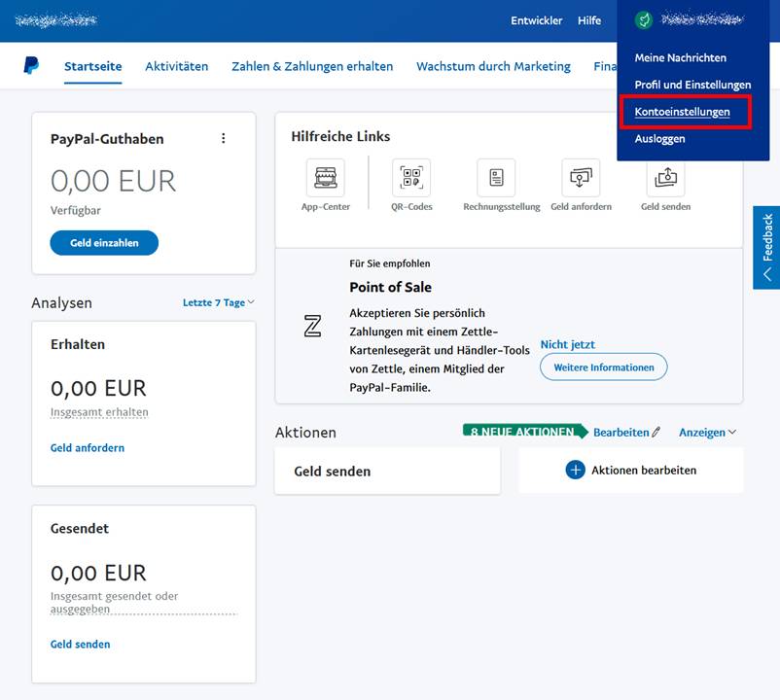This screenshot has height=700, width=780.
Task: Open the Rechnungsstellung invoice icon
Action: tap(496, 178)
